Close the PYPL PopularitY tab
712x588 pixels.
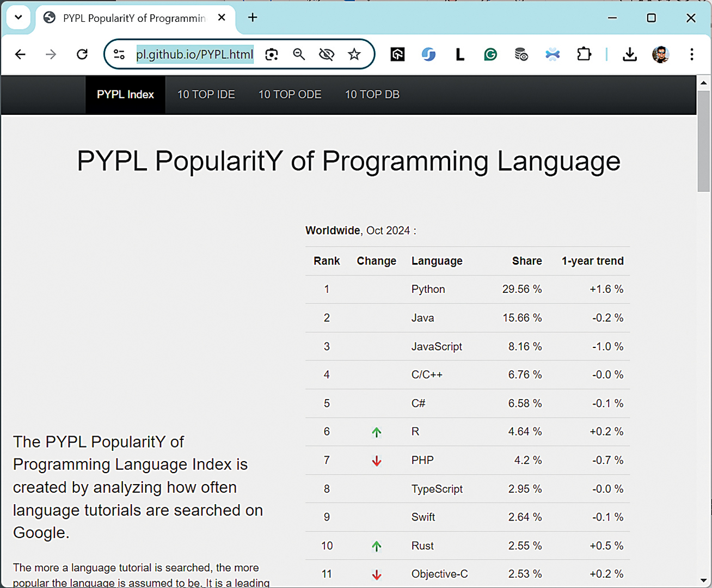[x=222, y=17]
